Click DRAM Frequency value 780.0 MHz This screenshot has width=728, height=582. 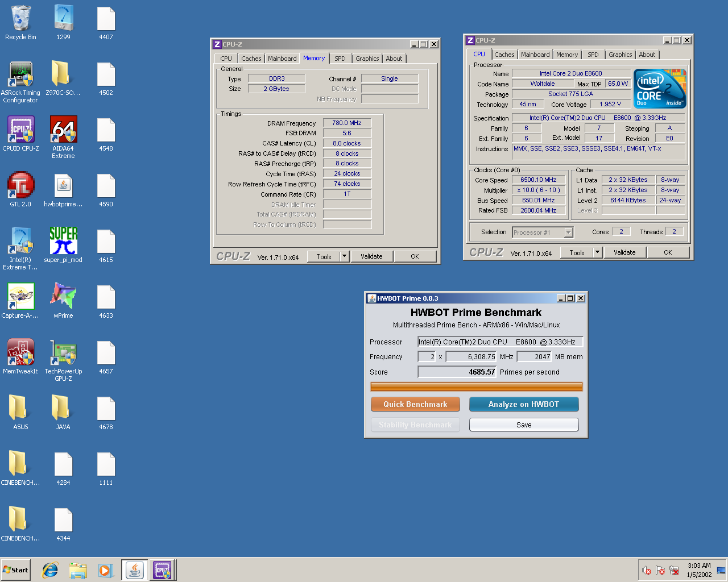click(347, 123)
